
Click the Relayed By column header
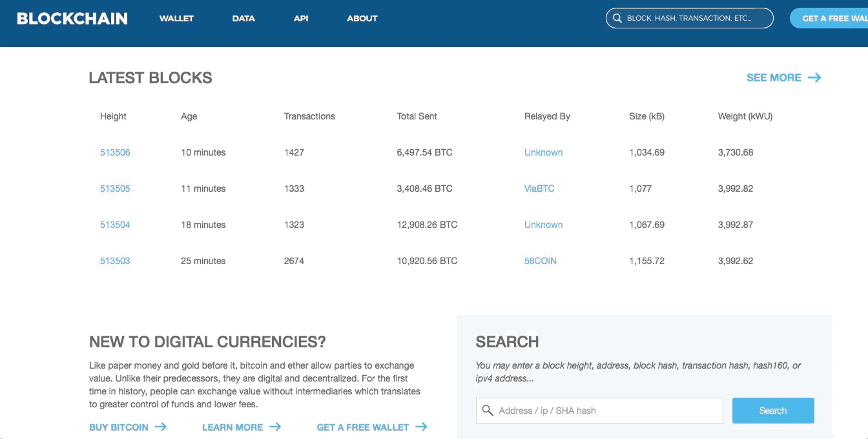click(x=547, y=116)
